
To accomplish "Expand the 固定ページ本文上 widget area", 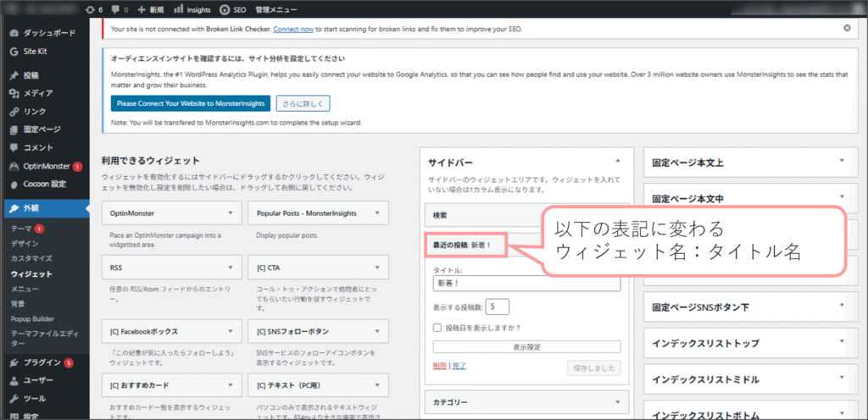I will tap(842, 161).
